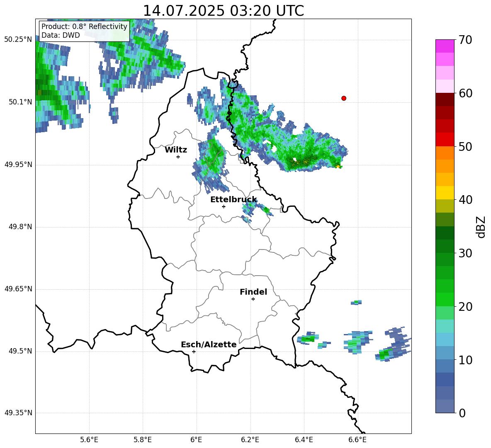Click the 50.25°N latitude label
The height and width of the screenshot is (448, 491).
pos(18,40)
